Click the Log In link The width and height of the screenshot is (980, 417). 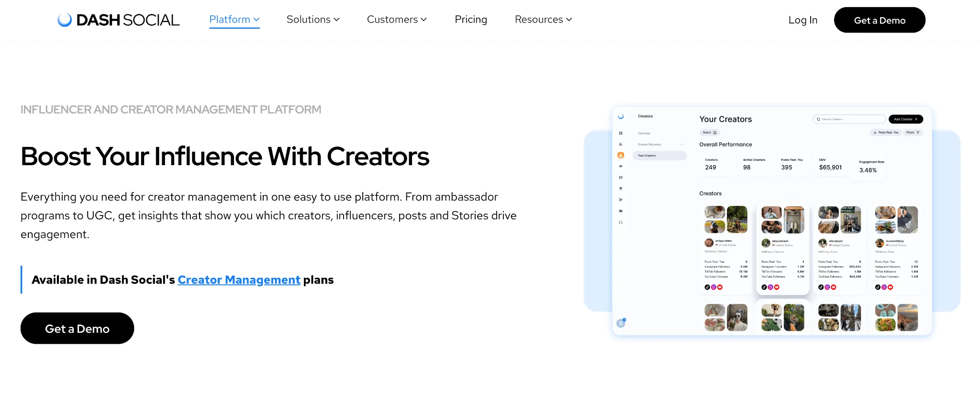click(803, 20)
